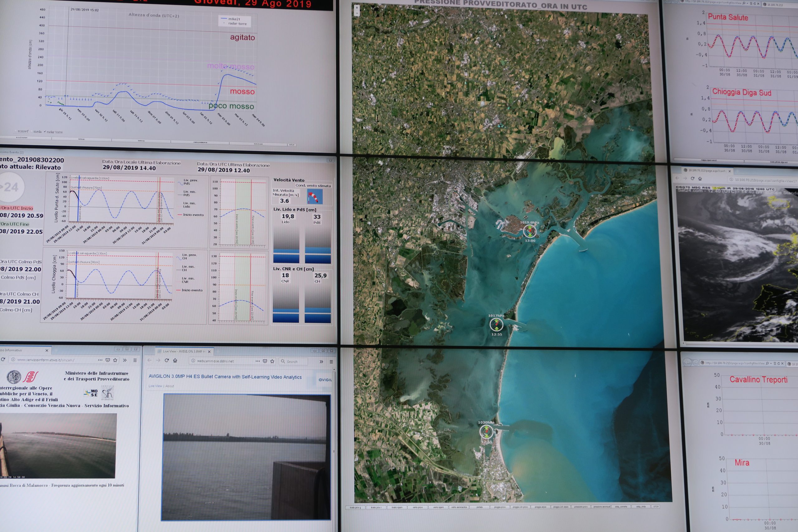Viewport: 798px width, 532px height.
Task: Open page actions dots in Avigilon browser
Action: 257,361
